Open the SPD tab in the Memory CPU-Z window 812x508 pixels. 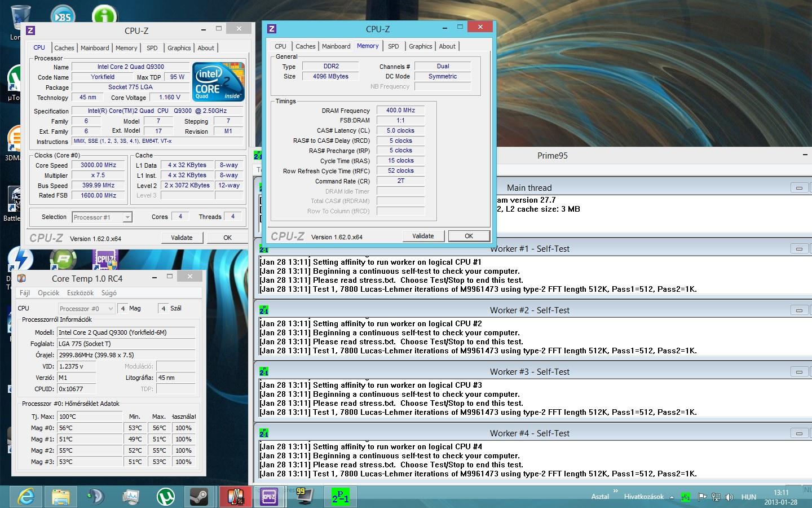(394, 46)
